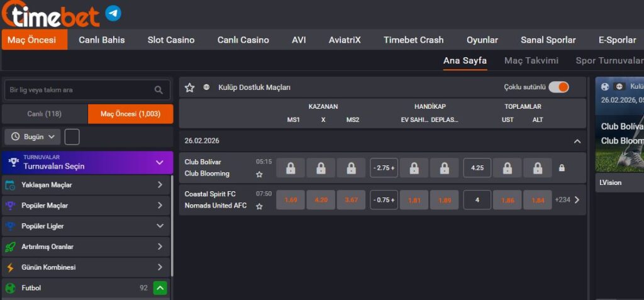Screen dimensions: 644x300
Task: Expand Yaklaşan Maçlar arrow
Action: pos(160,185)
